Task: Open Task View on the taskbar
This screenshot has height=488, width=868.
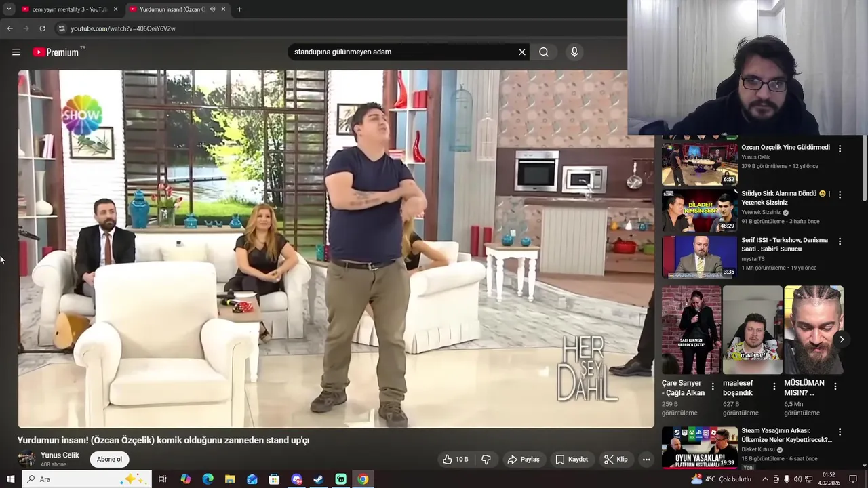Action: click(163, 479)
